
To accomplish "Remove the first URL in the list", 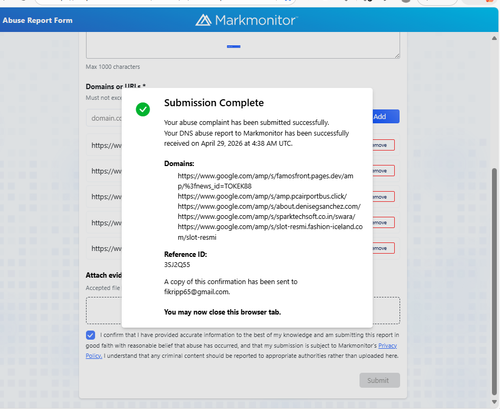I will pyautogui.click(x=383, y=145).
